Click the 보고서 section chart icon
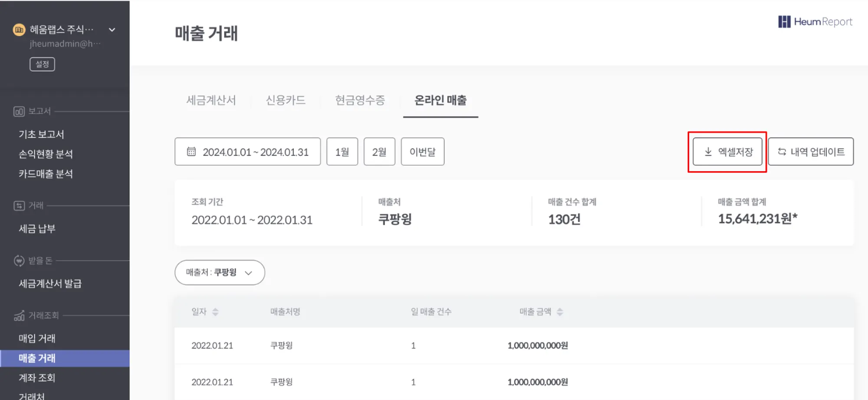This screenshot has height=400, width=868. pos(19,112)
